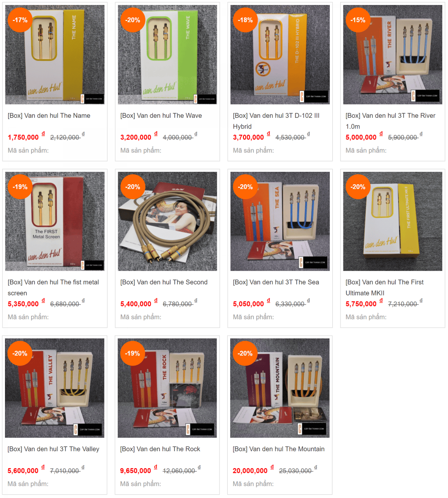This screenshot has height=498, width=448.
Task: Open '3T The River 1.0m' product link
Action: click(x=390, y=121)
